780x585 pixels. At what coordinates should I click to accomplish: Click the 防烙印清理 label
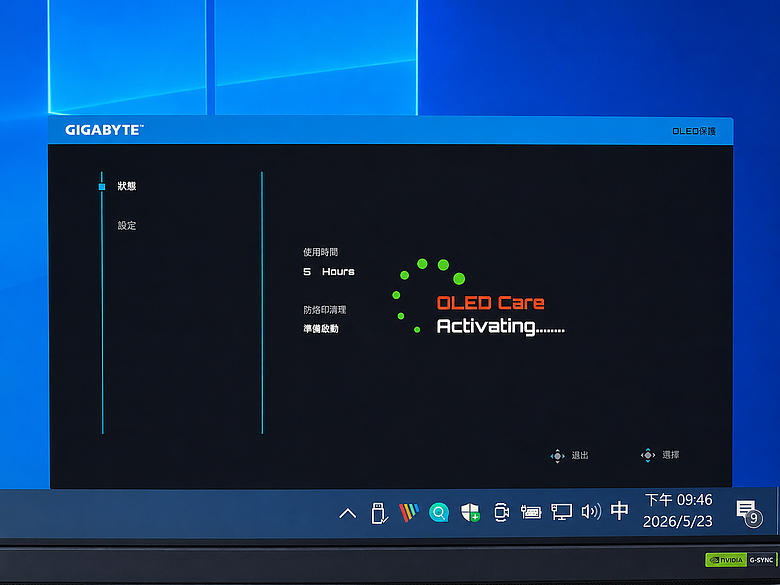pos(324,310)
